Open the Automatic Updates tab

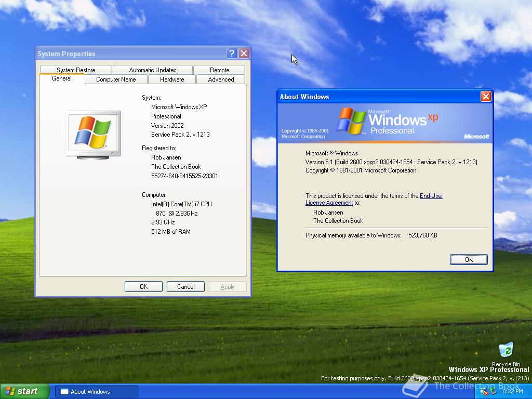click(153, 70)
